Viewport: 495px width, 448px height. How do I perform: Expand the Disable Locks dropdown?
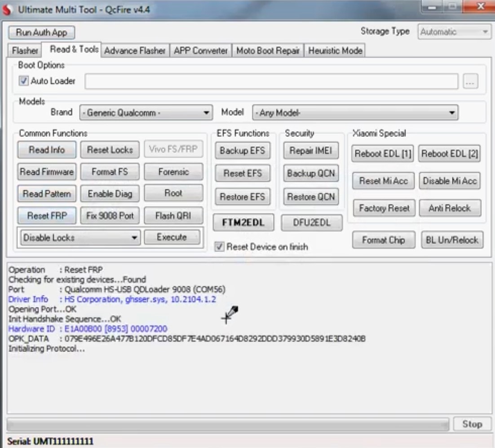pyautogui.click(x=80, y=237)
